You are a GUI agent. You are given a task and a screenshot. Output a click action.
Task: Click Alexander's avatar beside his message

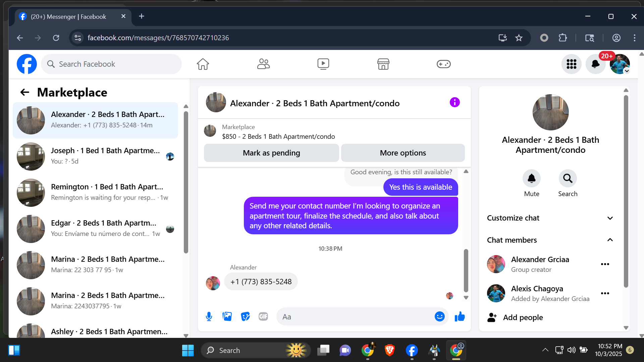tap(213, 283)
